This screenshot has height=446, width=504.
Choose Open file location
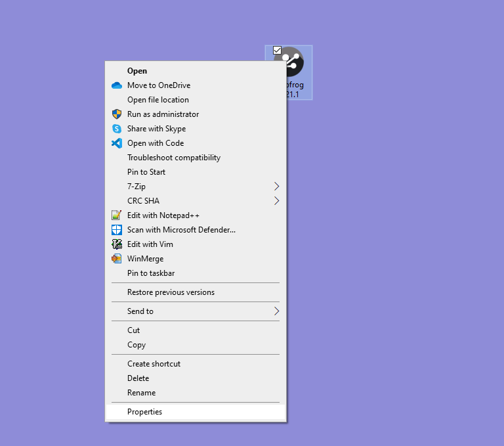click(x=157, y=100)
